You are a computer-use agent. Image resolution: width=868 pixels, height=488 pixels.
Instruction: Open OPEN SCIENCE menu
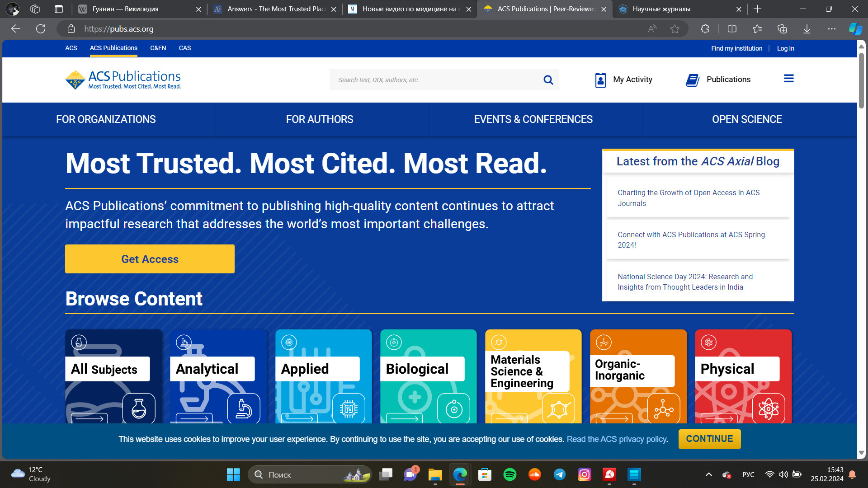[x=747, y=119]
